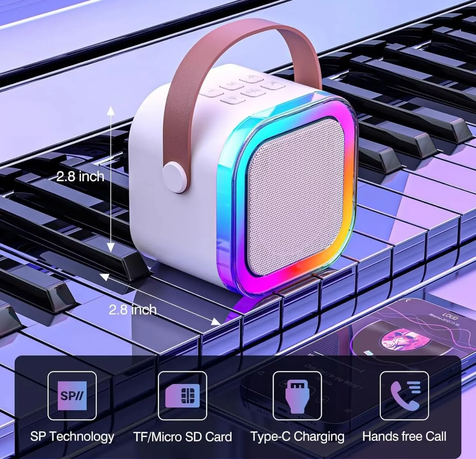
Task: Click the 'SP Technology' label text
Action: click(72, 437)
